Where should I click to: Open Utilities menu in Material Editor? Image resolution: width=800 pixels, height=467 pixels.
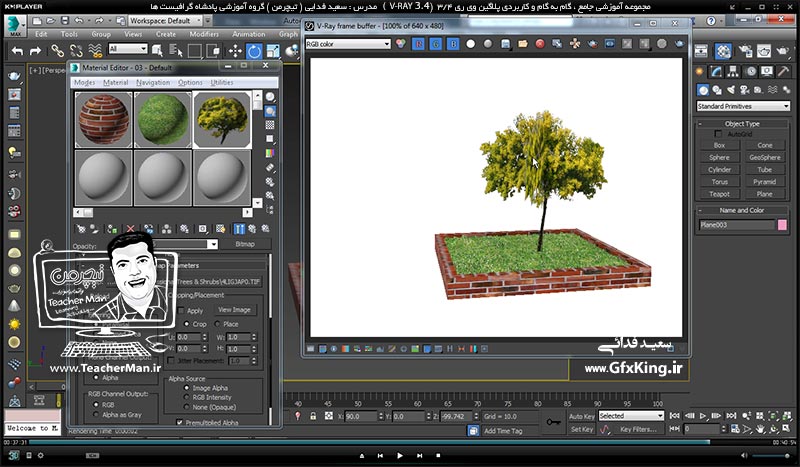[x=222, y=82]
